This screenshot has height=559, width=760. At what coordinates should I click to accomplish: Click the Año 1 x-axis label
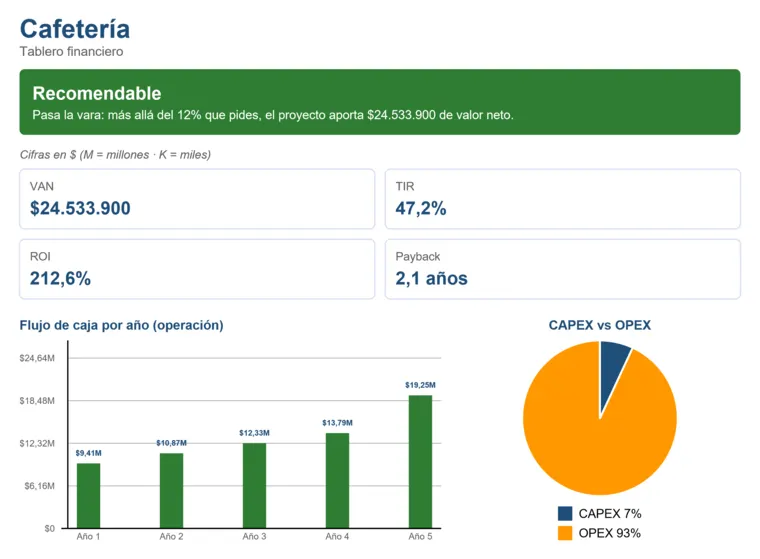88,536
